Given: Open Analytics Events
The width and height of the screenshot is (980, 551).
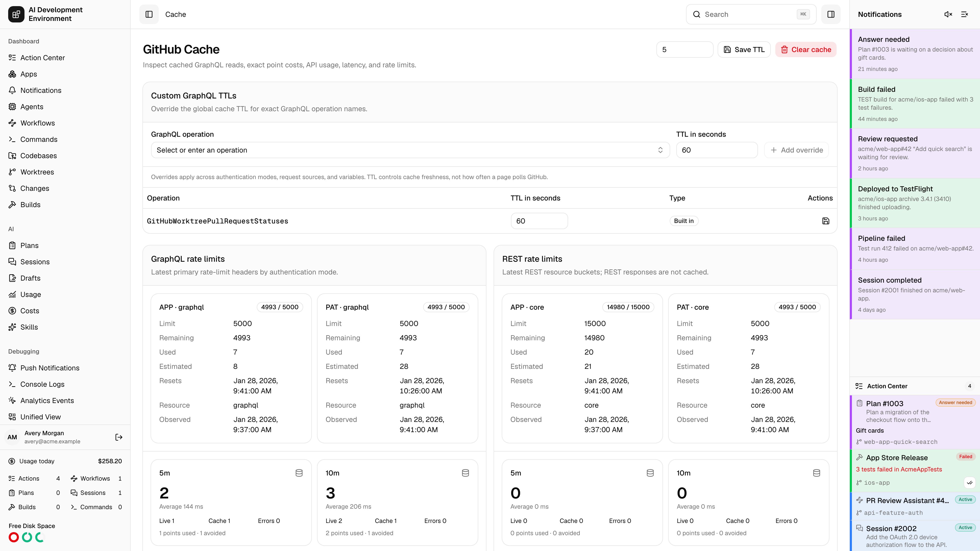Looking at the screenshot, I should pos(65,401).
